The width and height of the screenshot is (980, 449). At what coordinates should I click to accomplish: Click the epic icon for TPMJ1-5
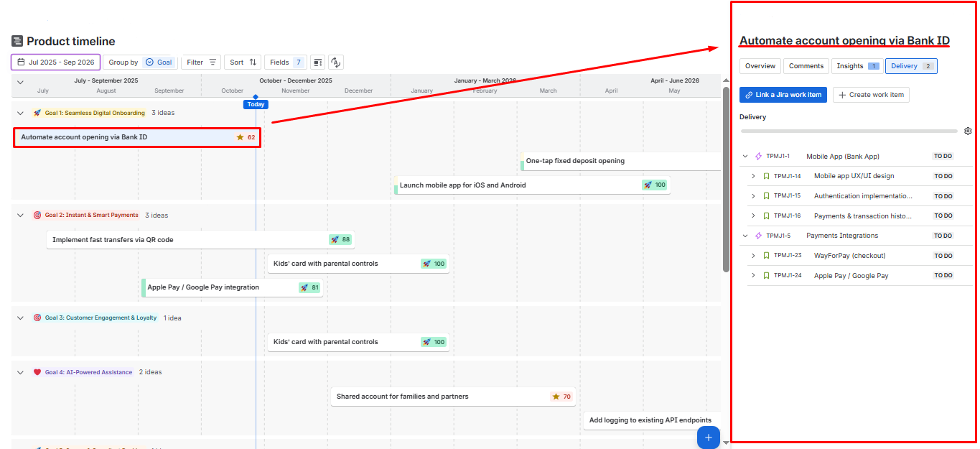click(x=758, y=236)
